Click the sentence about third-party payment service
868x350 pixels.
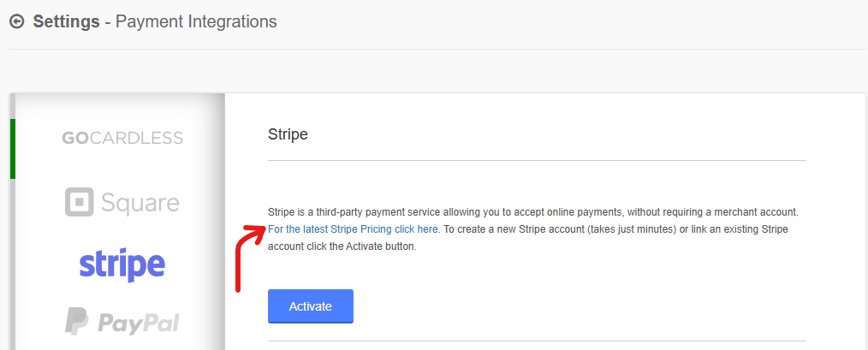(533, 212)
